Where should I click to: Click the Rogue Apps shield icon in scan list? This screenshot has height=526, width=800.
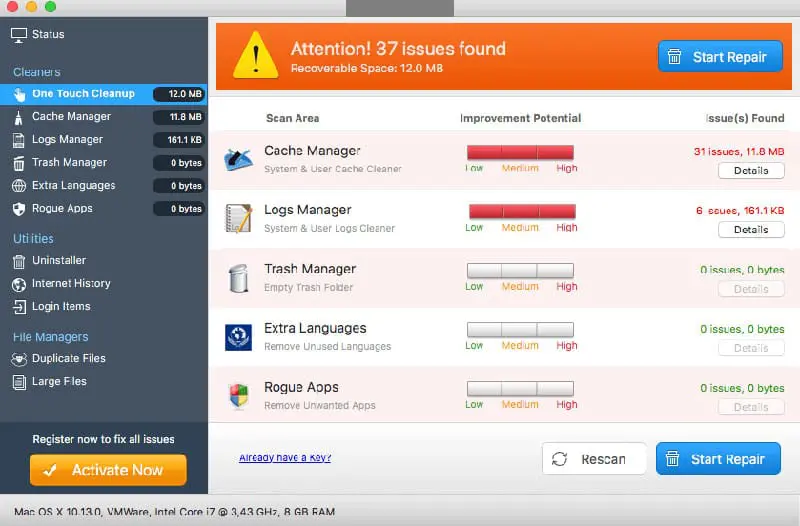238,396
